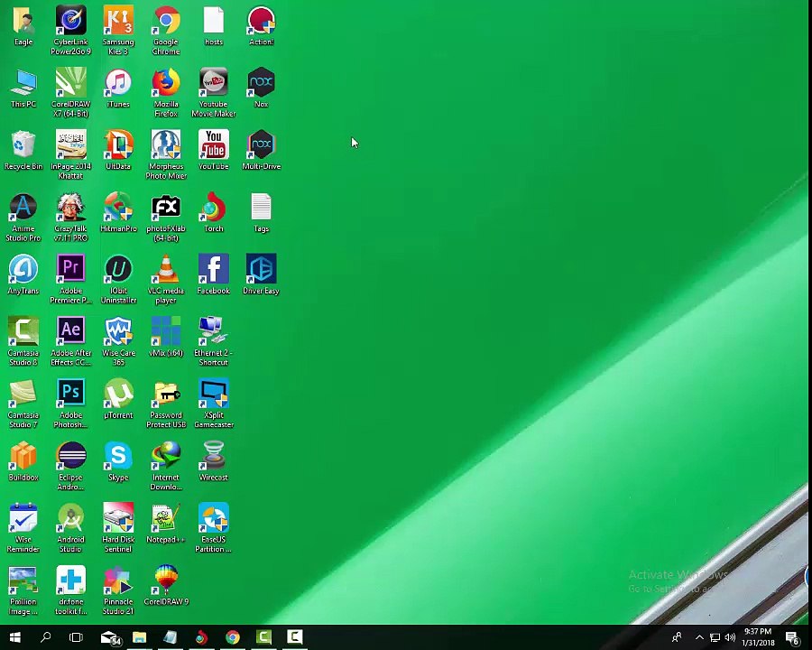
Task: Select the YouTube desktop icon
Action: (x=213, y=145)
